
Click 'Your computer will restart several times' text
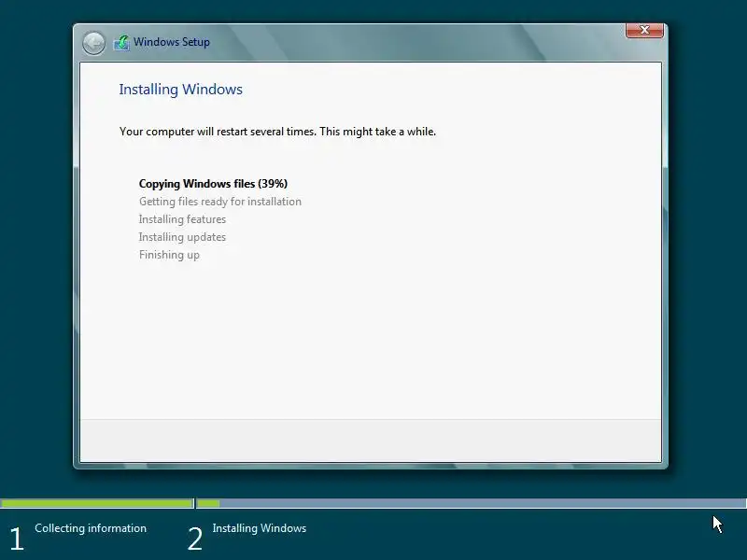(x=218, y=132)
